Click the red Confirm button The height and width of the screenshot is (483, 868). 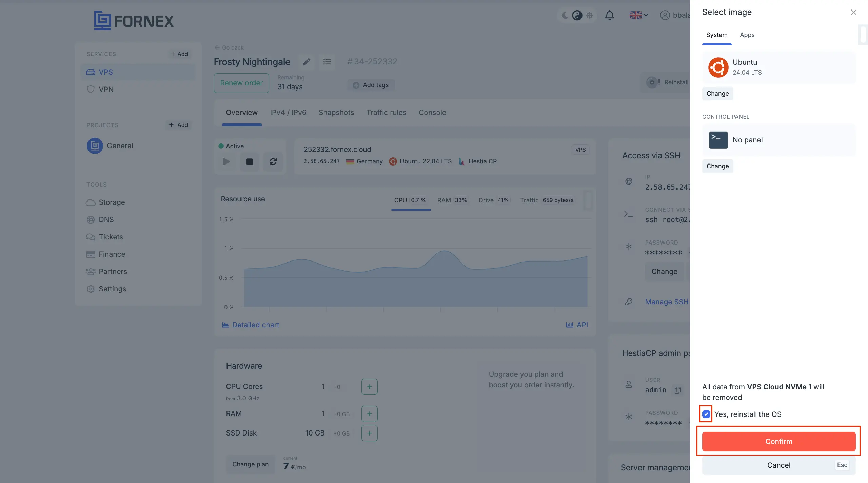[x=779, y=441]
